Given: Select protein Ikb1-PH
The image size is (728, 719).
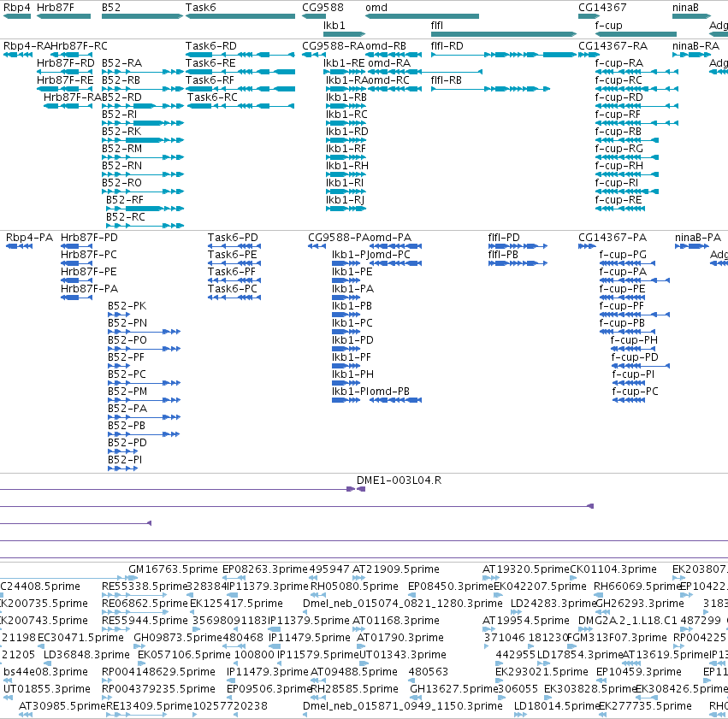Looking at the screenshot, I should point(346,383).
